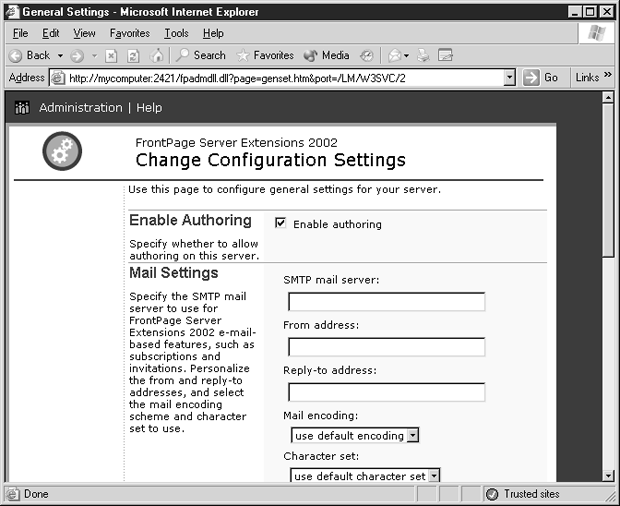Click the Enable Authoring section heading
The width and height of the screenshot is (620, 506).
[190, 220]
